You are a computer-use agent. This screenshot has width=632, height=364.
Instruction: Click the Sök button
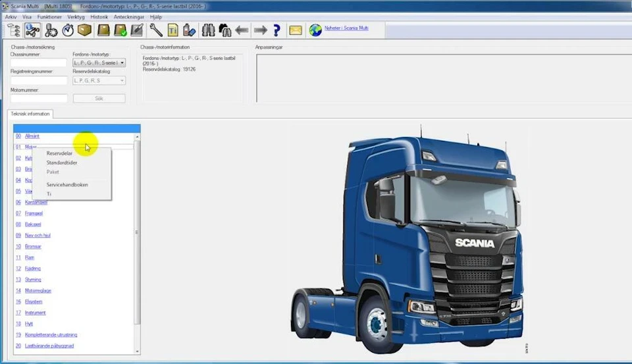[x=99, y=98]
